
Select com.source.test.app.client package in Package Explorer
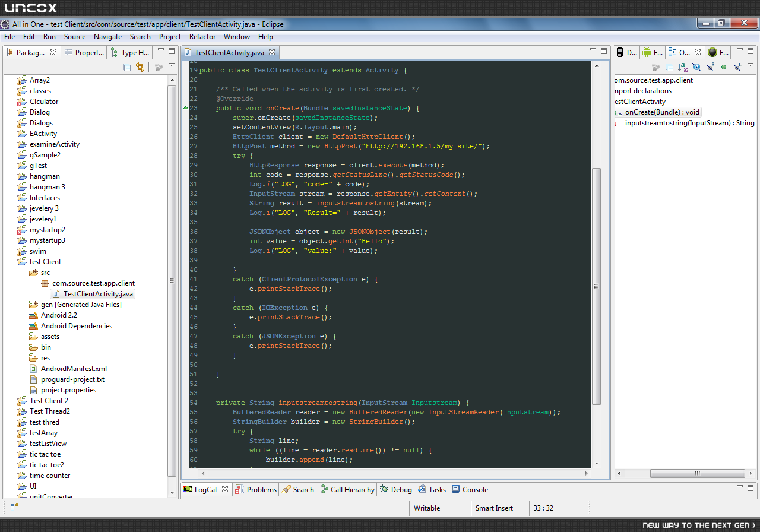pyautogui.click(x=93, y=283)
